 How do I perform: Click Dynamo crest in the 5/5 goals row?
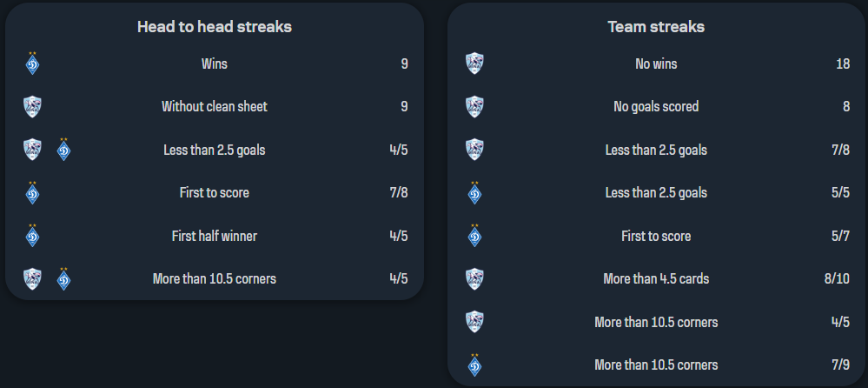(474, 193)
